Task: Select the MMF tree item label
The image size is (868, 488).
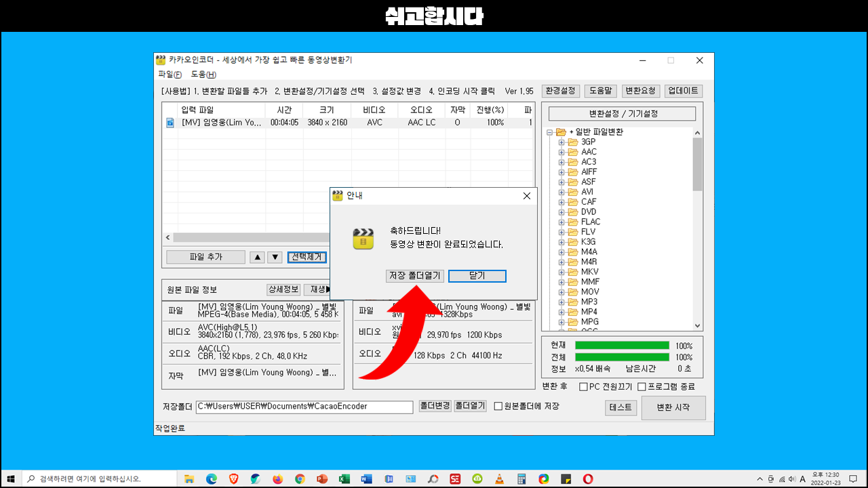Action: (590, 282)
